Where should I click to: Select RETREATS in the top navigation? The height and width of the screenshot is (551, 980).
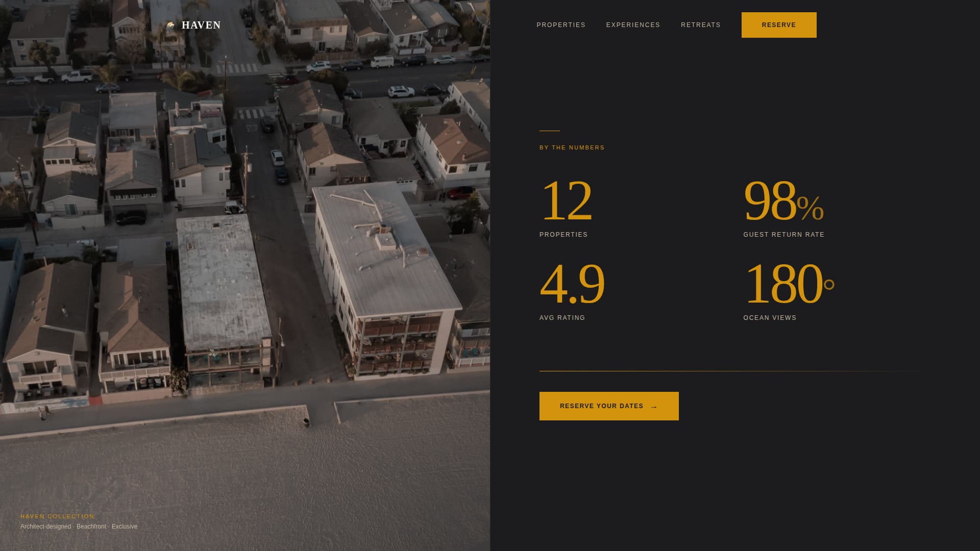[x=701, y=24]
